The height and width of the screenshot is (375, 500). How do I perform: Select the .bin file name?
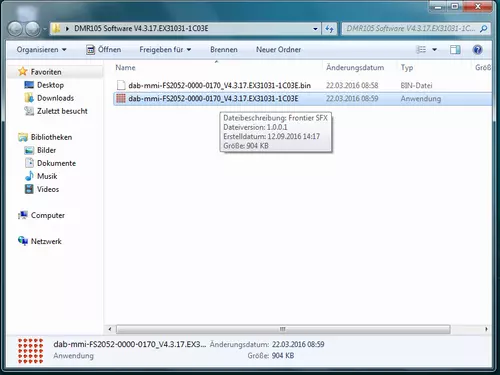(x=219, y=86)
